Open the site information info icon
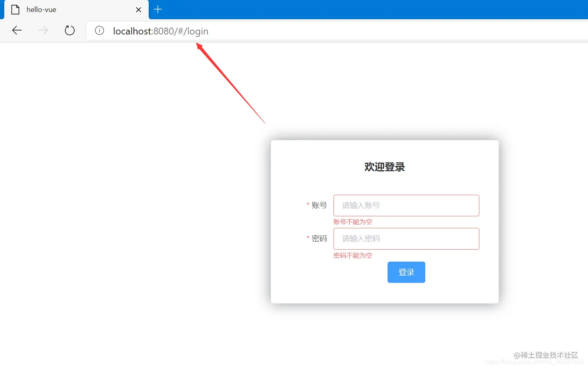The height and width of the screenshot is (369, 588). pos(99,30)
